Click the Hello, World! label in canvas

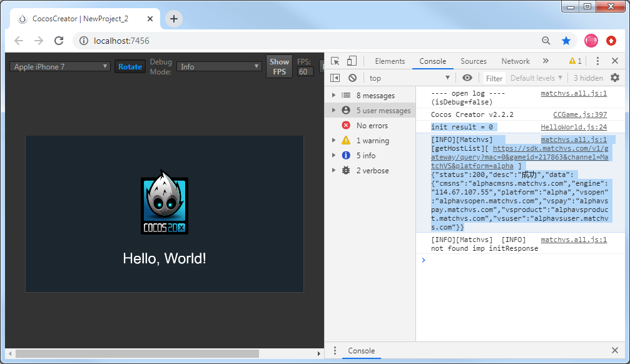[x=165, y=258]
